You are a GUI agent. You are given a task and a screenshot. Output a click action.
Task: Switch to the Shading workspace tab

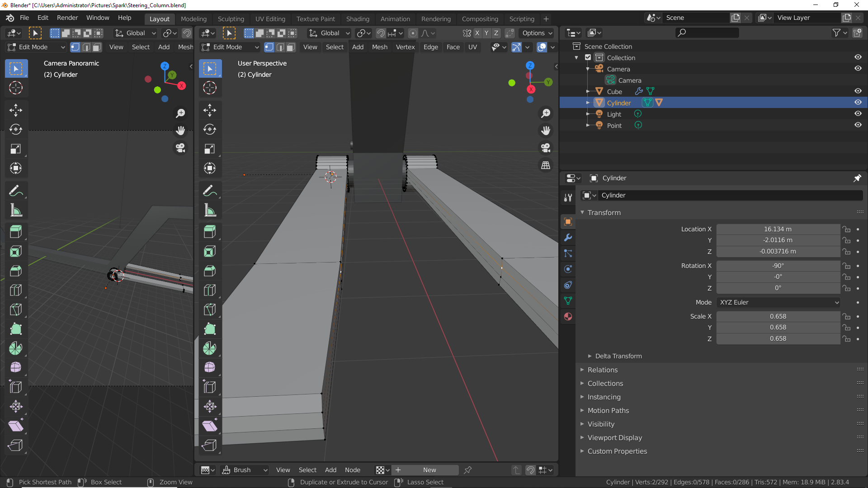(x=358, y=19)
